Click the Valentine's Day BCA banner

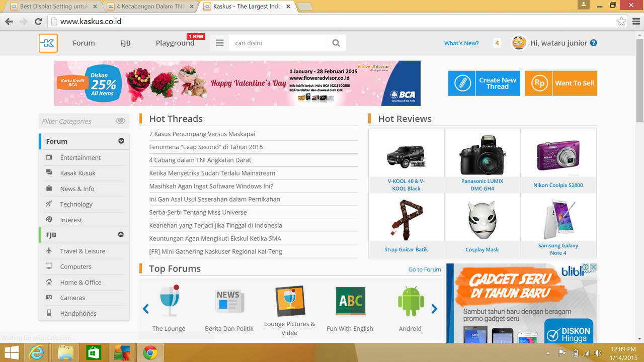(237, 83)
